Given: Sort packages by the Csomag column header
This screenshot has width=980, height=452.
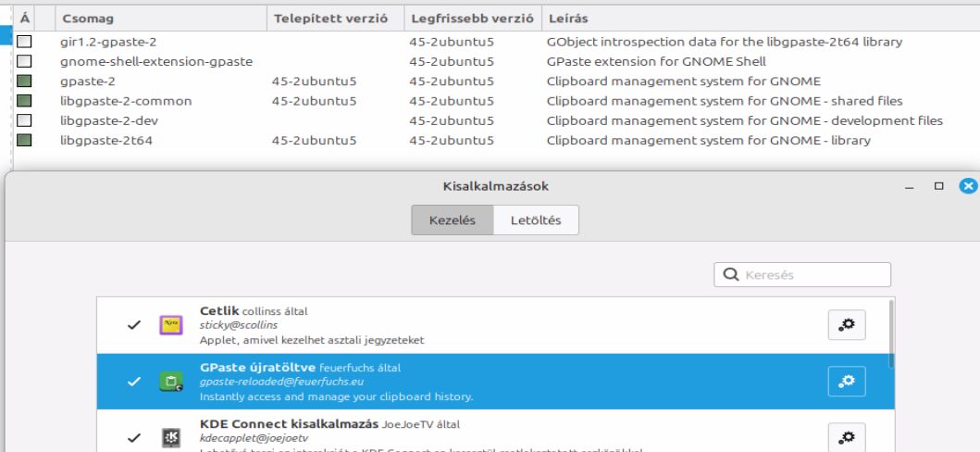Looking at the screenshot, I should coord(161,19).
